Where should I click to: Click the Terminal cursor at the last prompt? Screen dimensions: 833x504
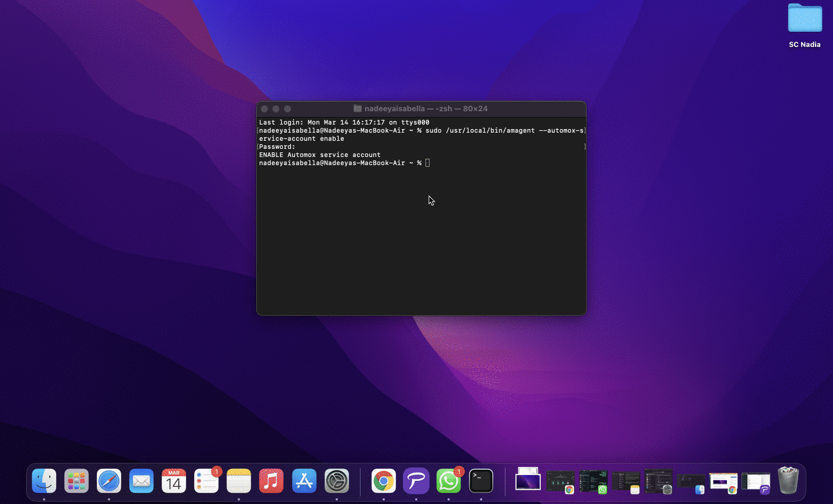click(428, 163)
